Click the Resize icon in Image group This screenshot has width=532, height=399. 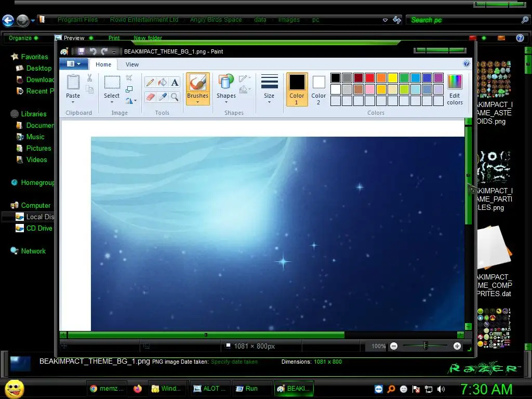[x=129, y=89]
